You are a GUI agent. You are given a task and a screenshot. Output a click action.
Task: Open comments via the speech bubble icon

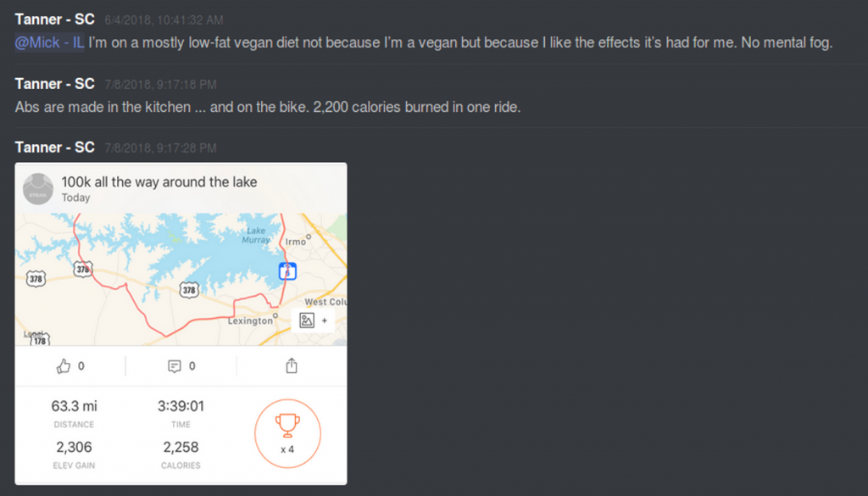point(175,366)
